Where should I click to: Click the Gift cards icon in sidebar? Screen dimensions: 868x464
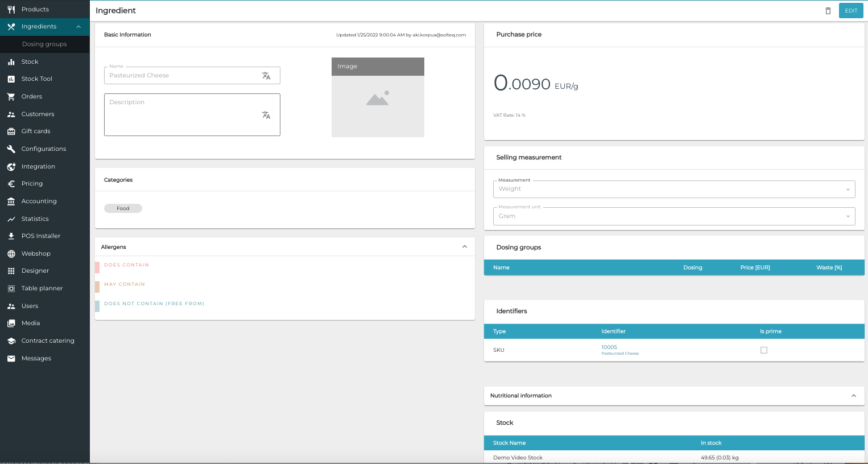point(11,131)
